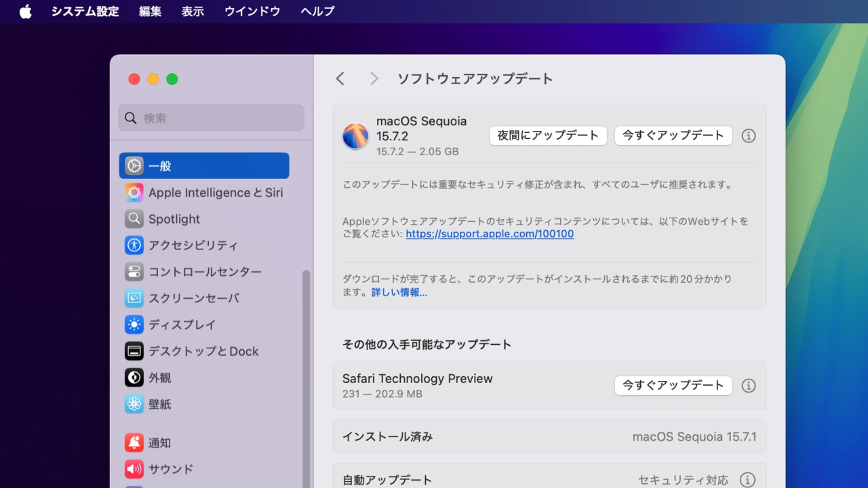This screenshot has height=488, width=868.
Task: Click the 詳しい情報... link
Action: point(399,293)
